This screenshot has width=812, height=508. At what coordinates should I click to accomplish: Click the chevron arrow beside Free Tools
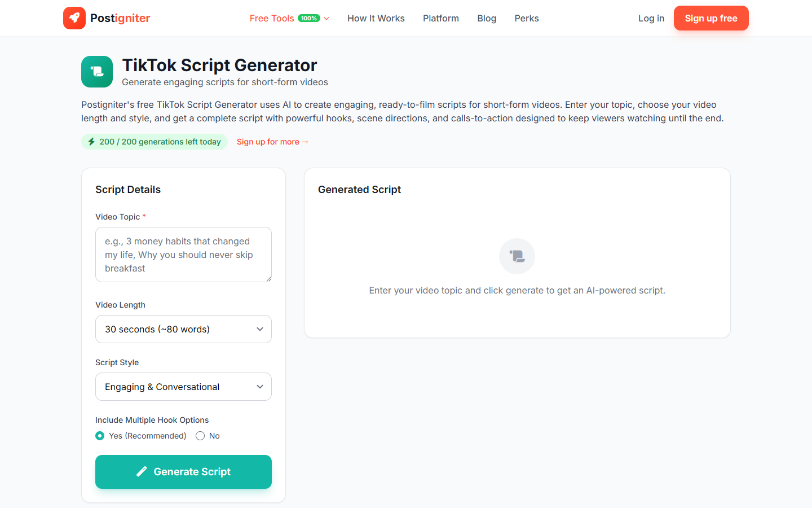point(326,18)
